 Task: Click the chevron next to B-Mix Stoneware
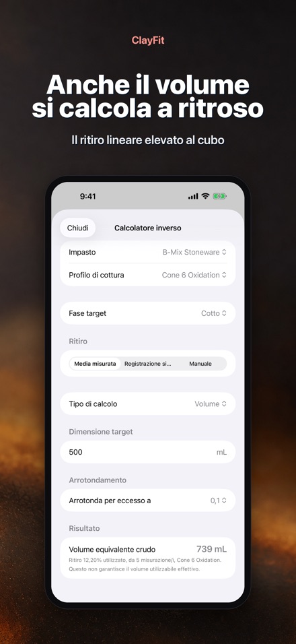click(224, 252)
